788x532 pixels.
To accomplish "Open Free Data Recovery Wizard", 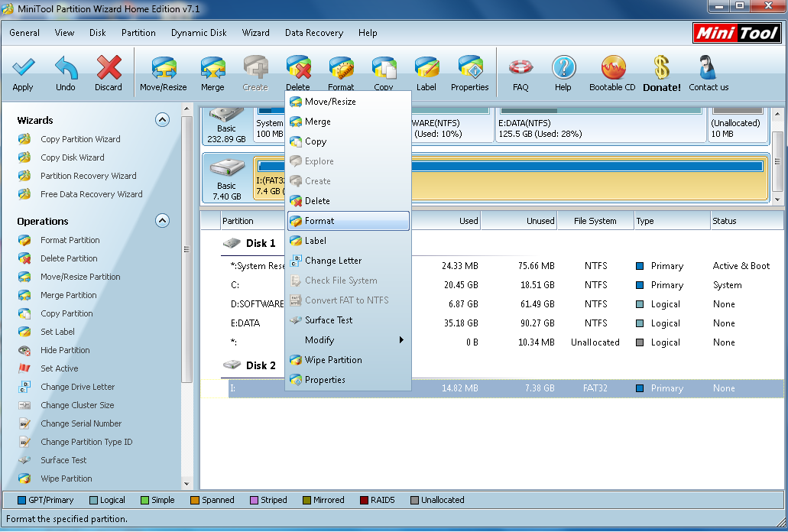I will click(x=91, y=194).
